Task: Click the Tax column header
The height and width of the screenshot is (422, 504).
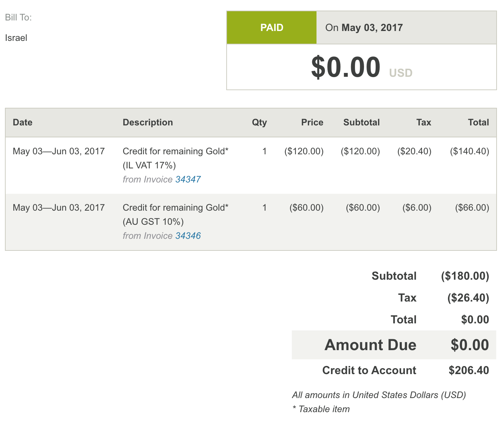Action: click(424, 122)
